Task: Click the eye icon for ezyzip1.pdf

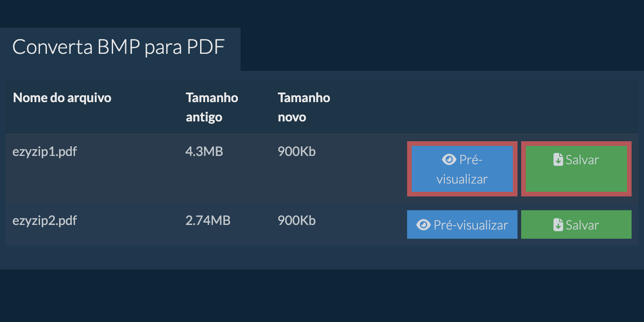Action: [x=448, y=160]
